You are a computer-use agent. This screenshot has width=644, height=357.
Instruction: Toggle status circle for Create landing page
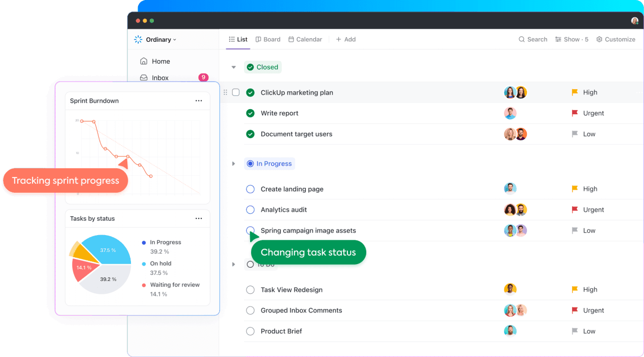pos(250,189)
